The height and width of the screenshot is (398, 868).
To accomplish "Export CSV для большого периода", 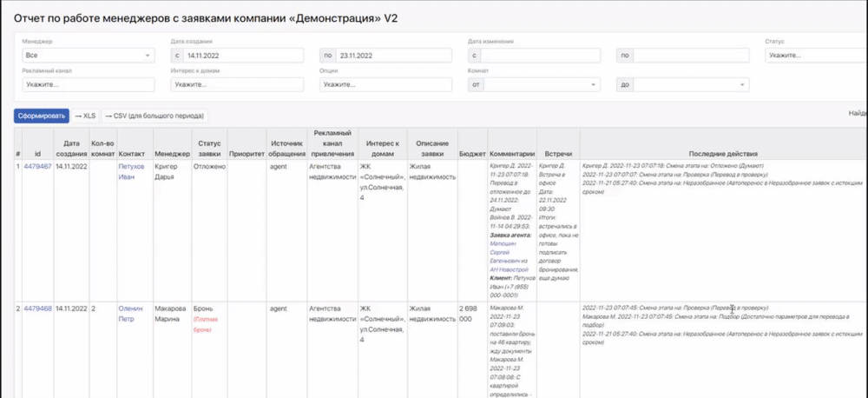I will (155, 116).
